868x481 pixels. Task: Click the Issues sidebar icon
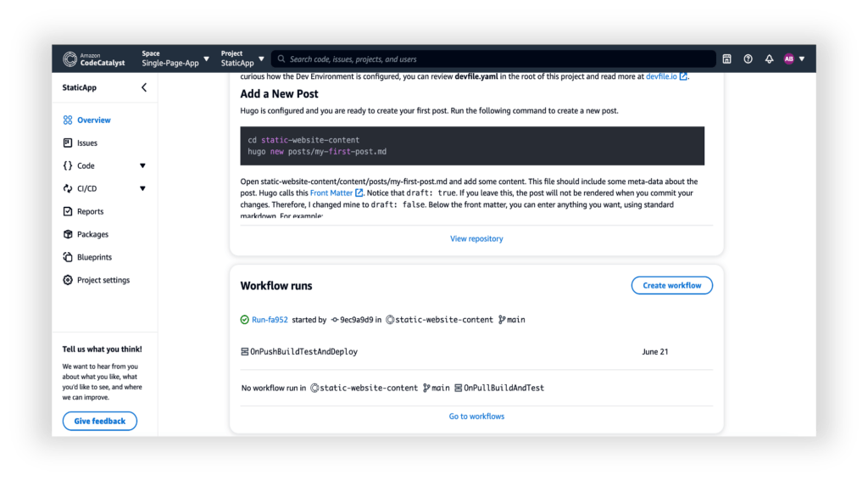point(68,143)
